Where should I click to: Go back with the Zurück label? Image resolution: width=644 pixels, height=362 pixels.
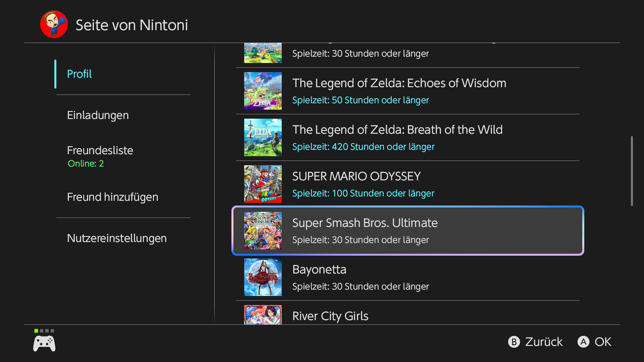point(544,342)
